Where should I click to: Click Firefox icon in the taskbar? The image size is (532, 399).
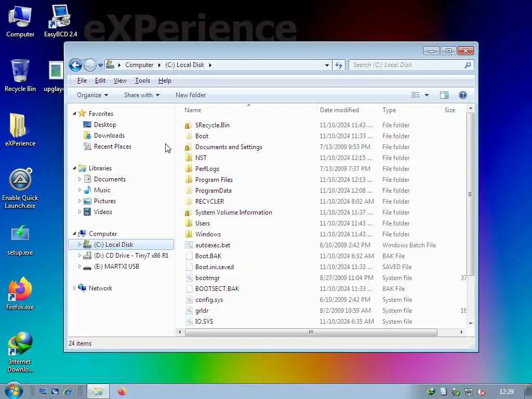[122, 392]
